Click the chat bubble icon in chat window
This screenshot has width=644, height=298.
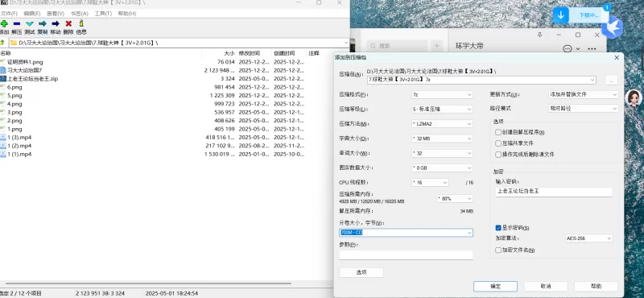568,49
